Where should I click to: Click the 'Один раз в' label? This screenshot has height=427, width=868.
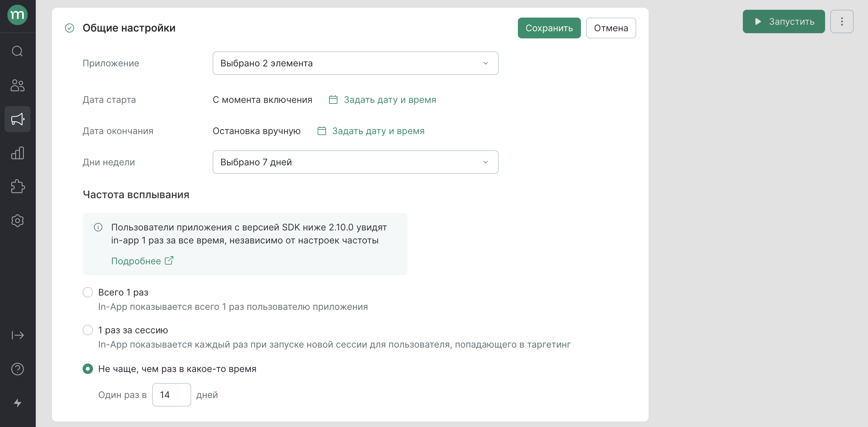123,395
